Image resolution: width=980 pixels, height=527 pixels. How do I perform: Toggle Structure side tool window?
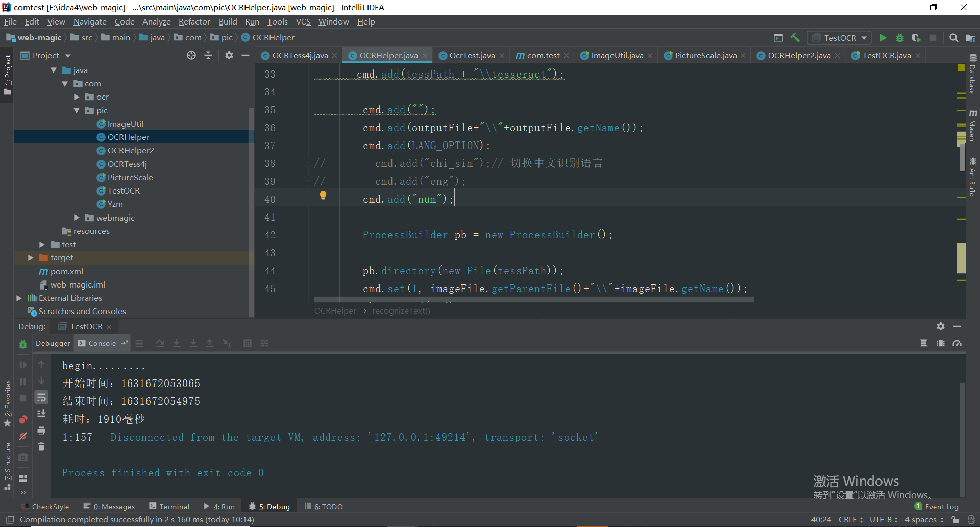[7, 466]
